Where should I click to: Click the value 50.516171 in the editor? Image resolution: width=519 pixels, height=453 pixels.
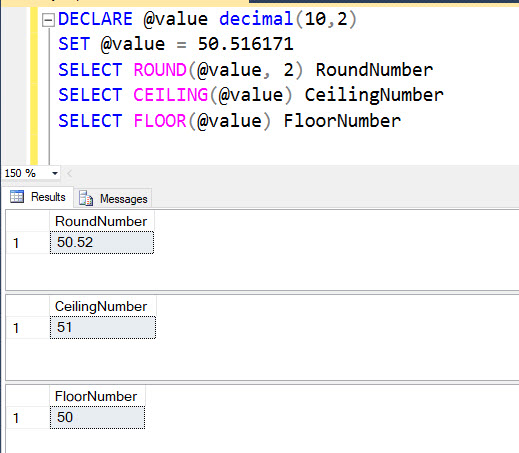(x=246, y=44)
